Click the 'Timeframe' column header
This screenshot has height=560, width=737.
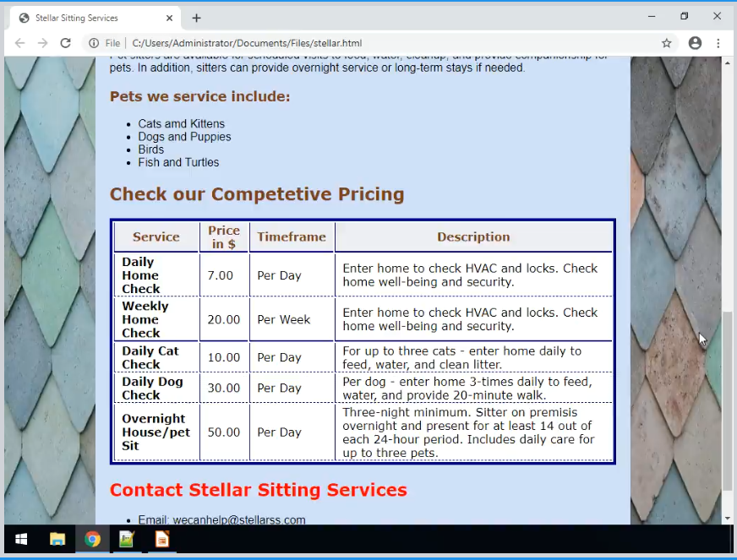point(292,237)
